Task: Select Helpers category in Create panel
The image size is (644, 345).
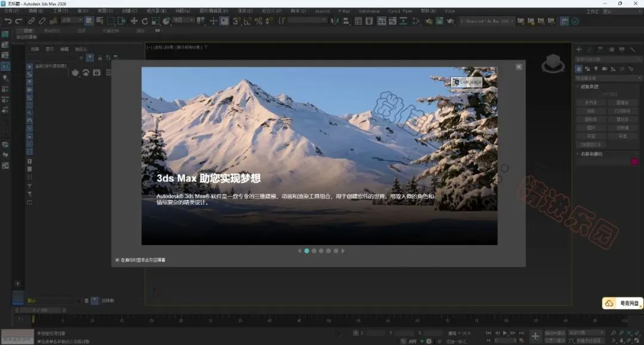Action: click(x=613, y=69)
